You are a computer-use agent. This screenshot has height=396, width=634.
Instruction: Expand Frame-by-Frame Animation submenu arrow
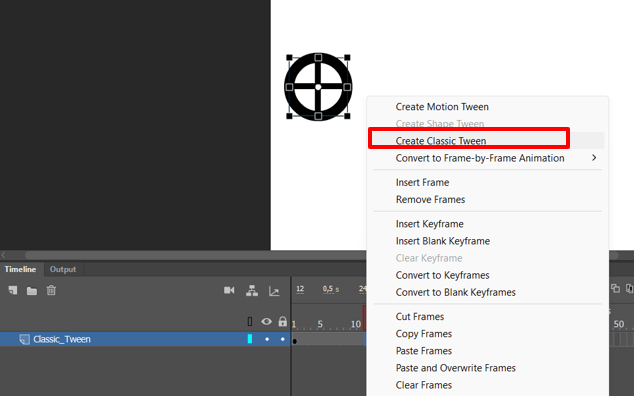(594, 157)
